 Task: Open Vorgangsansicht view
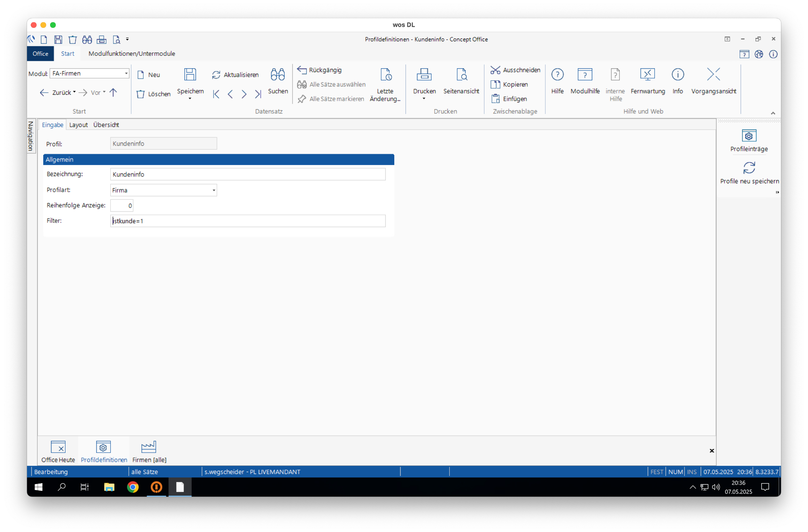(713, 81)
